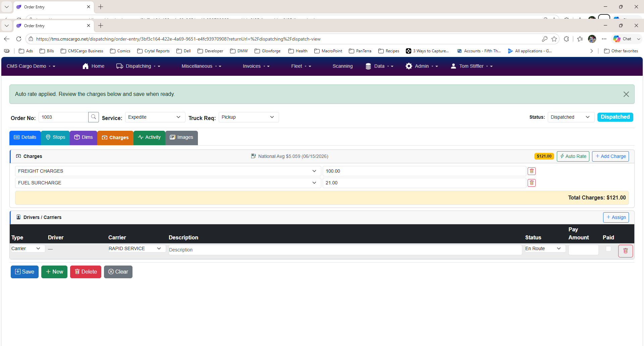The width and height of the screenshot is (644, 346).
Task: Change the En Route status dropdown
Action: [x=544, y=248]
